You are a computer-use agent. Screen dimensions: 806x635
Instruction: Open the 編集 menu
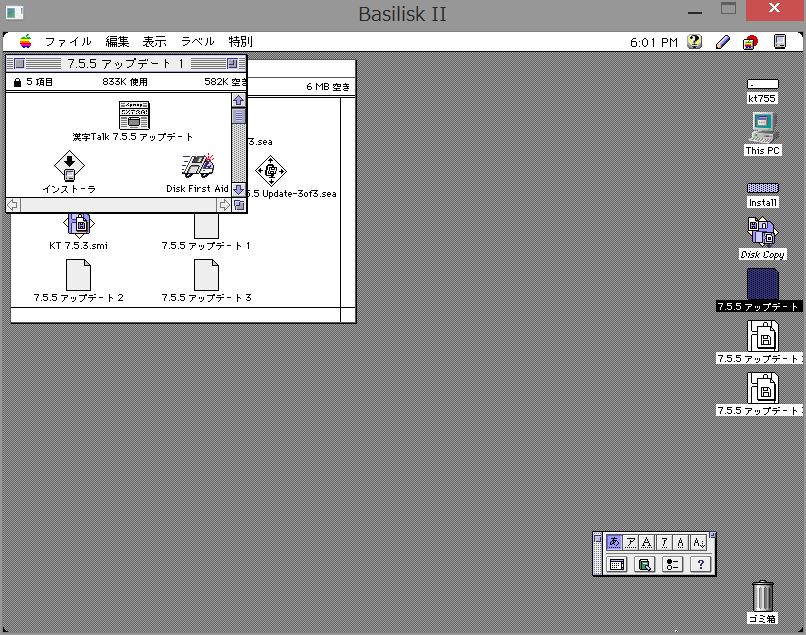tap(117, 42)
